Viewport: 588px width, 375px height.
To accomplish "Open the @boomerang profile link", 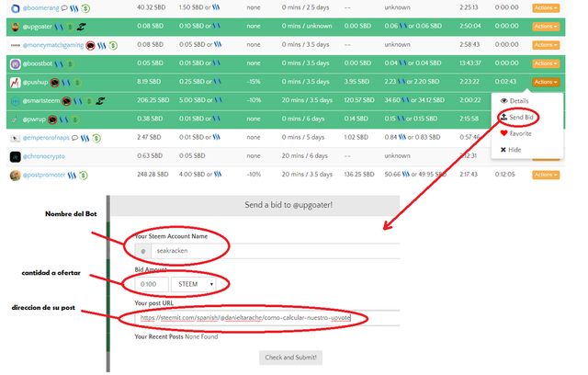I will tap(40, 8).
